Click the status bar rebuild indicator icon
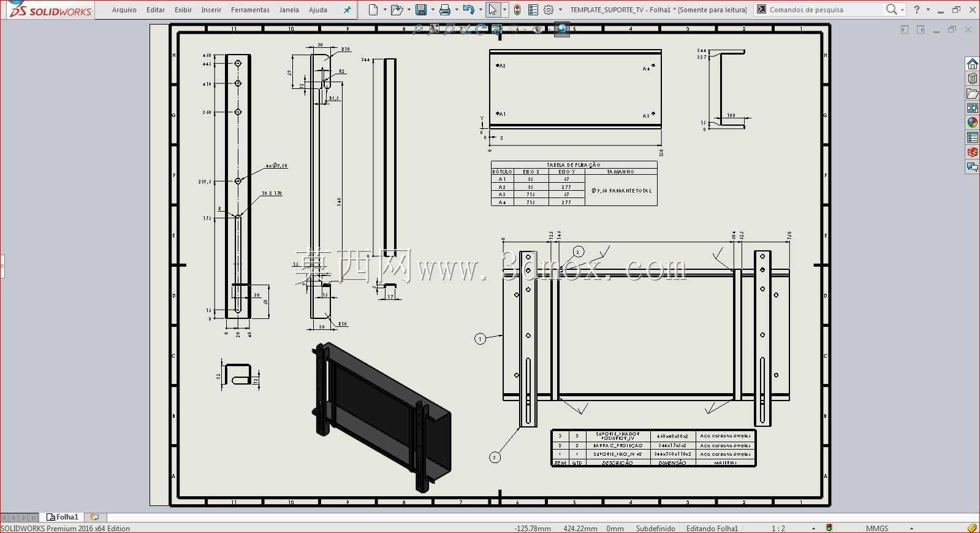 (x=829, y=528)
